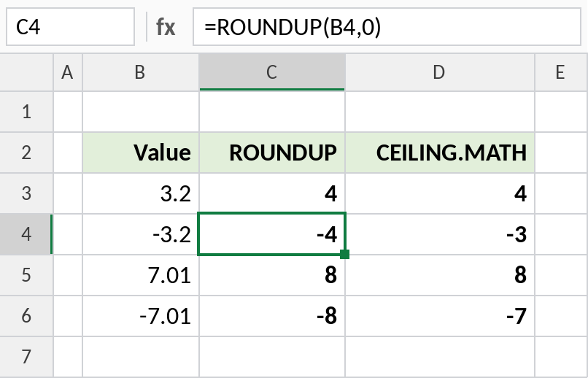Select CEILING.MATH result 4 in row 3
Image resolution: width=588 pixels, height=378 pixels.
pyautogui.click(x=439, y=193)
